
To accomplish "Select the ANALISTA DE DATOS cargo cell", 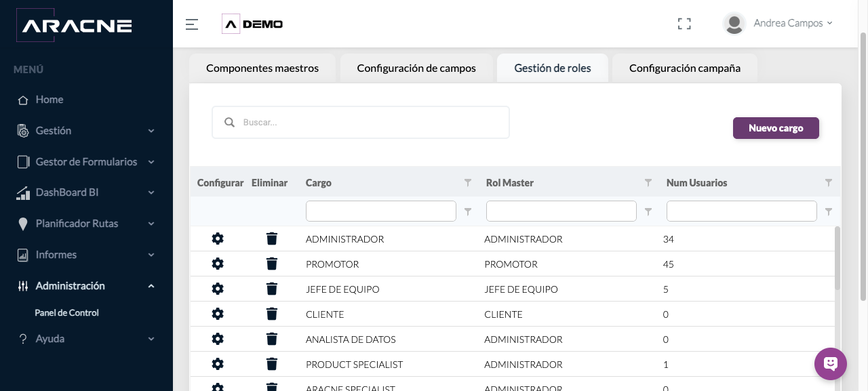I will click(351, 339).
